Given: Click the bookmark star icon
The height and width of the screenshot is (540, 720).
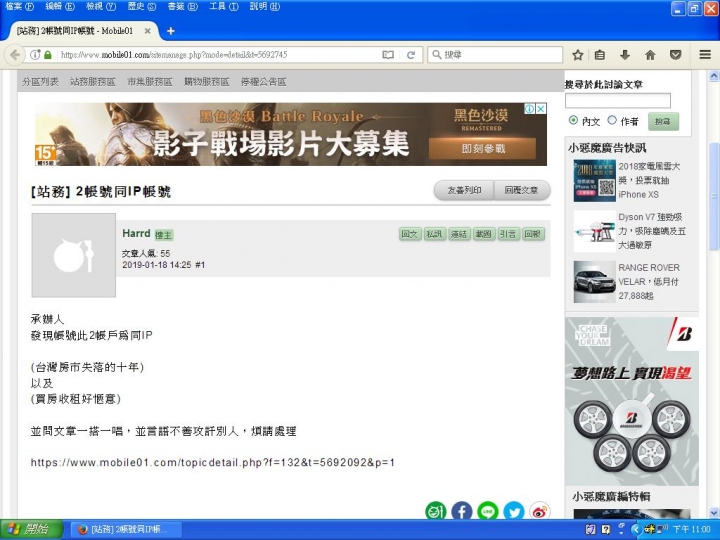Looking at the screenshot, I should coord(578,55).
